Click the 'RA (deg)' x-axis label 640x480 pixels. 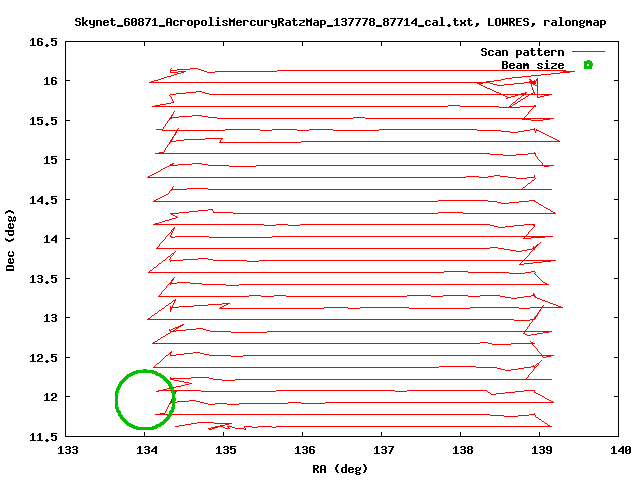click(x=340, y=469)
